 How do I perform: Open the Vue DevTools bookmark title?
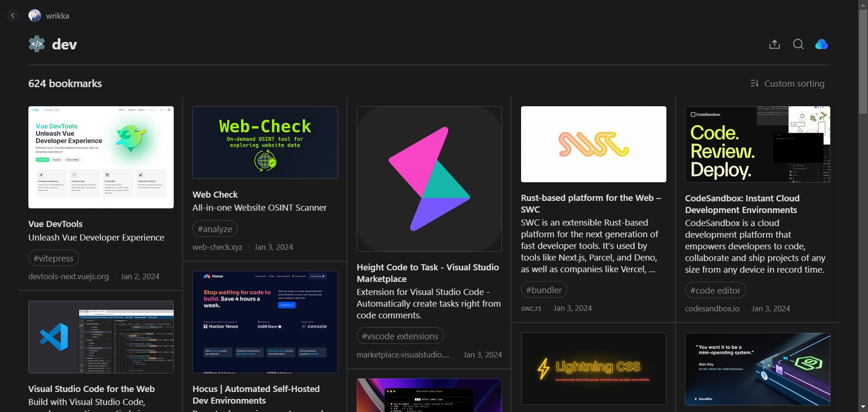[x=55, y=224]
